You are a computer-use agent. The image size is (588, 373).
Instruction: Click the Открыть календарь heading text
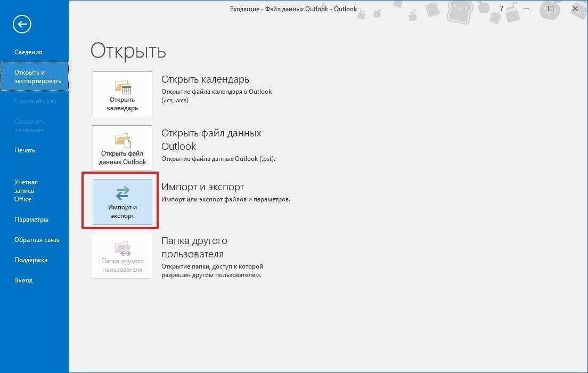point(206,79)
